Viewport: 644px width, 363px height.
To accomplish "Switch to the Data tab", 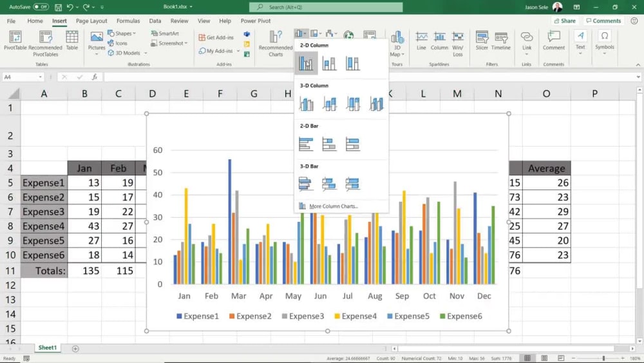I will click(155, 21).
